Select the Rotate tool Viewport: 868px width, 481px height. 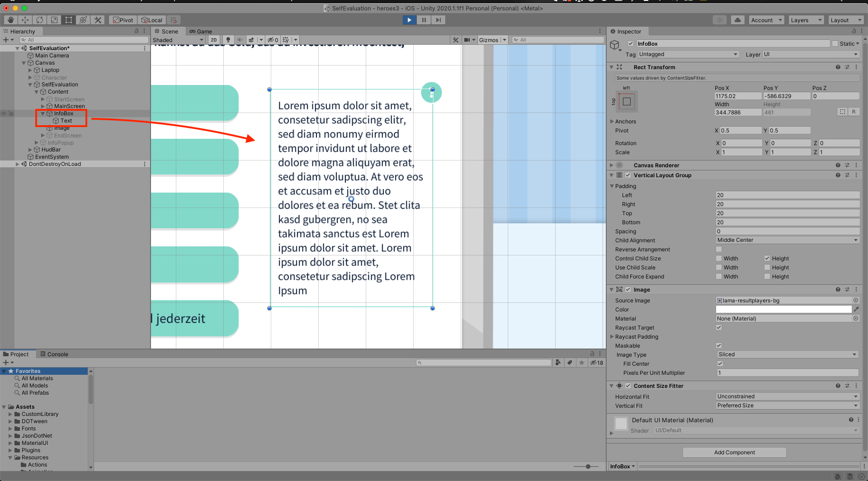pos(40,20)
